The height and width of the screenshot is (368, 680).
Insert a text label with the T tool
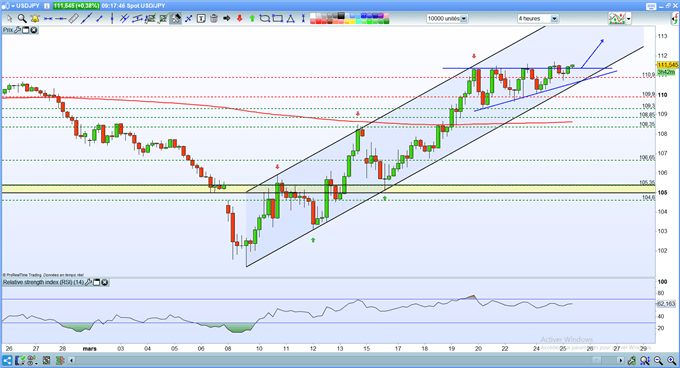click(x=201, y=19)
